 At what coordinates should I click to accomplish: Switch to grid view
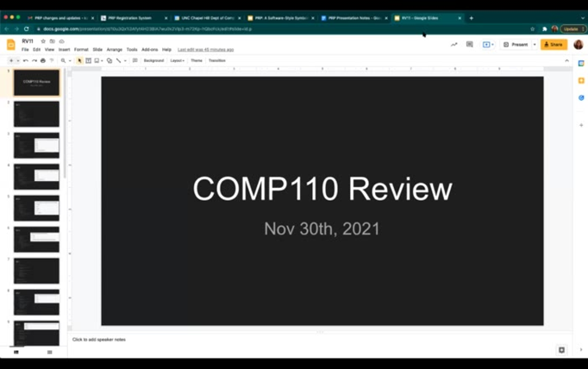49,352
